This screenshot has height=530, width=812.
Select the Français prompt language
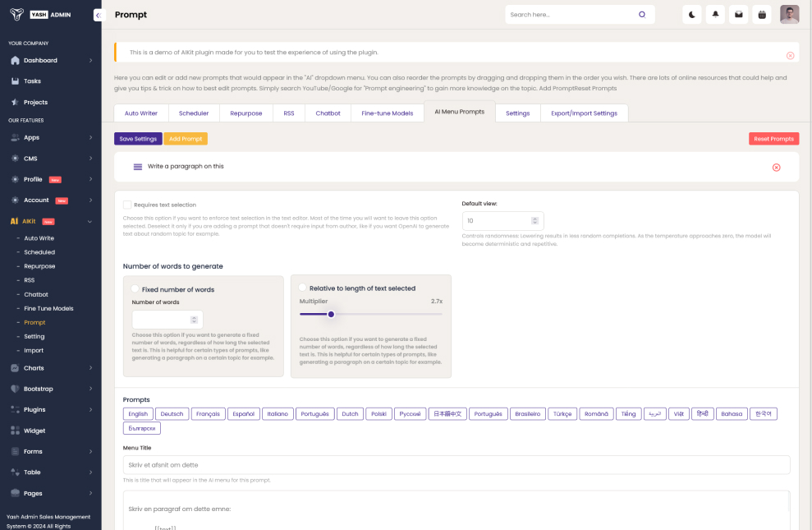pos(209,414)
